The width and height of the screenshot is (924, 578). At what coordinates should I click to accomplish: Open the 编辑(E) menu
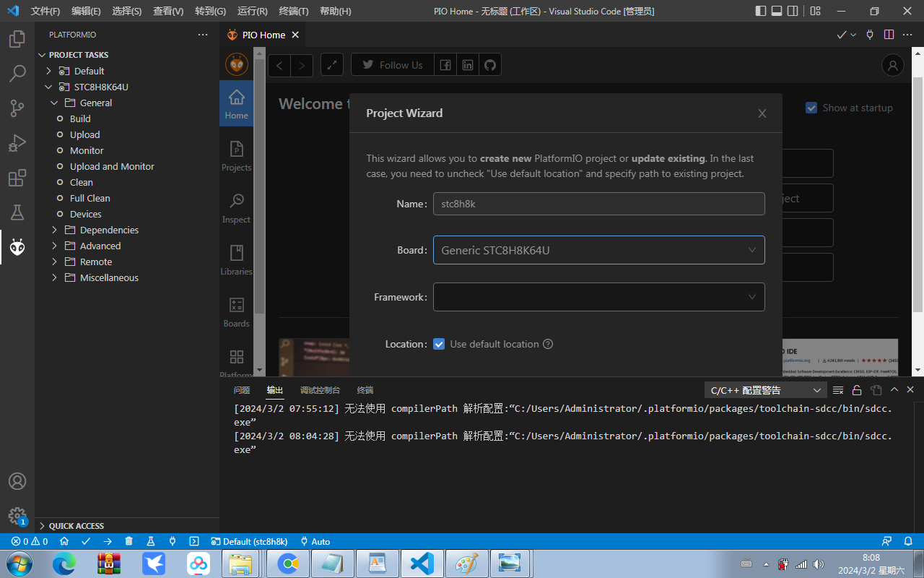[x=86, y=11]
